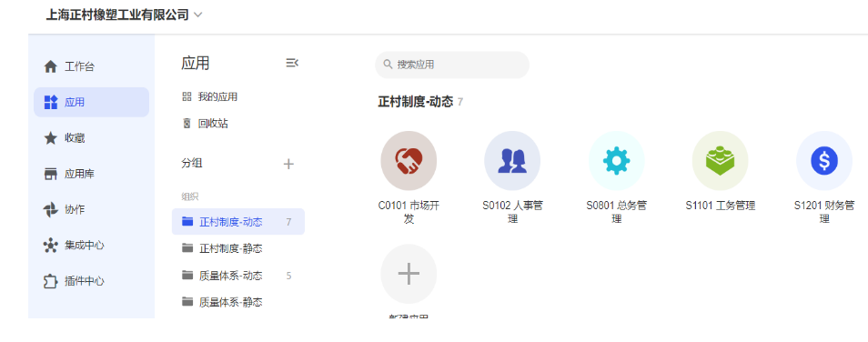The image size is (868, 342).
Task: Open the 回收站 recycle bin
Action: pyautogui.click(x=205, y=124)
